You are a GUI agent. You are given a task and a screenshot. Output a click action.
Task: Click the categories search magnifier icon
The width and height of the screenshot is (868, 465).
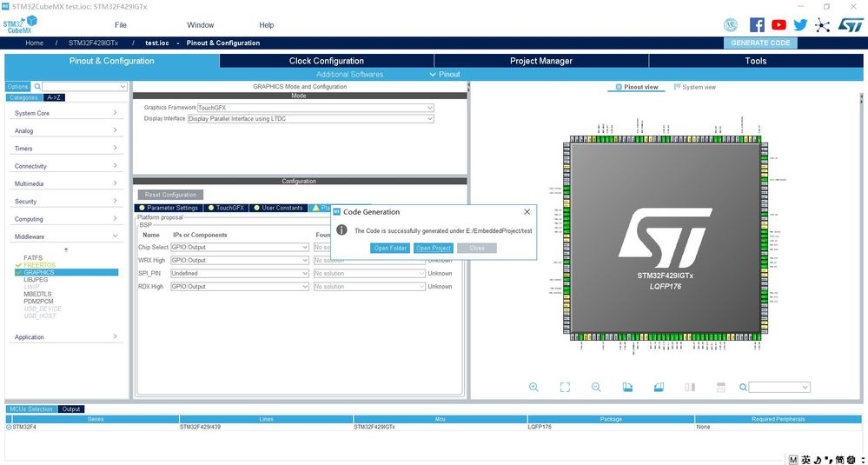coord(37,87)
